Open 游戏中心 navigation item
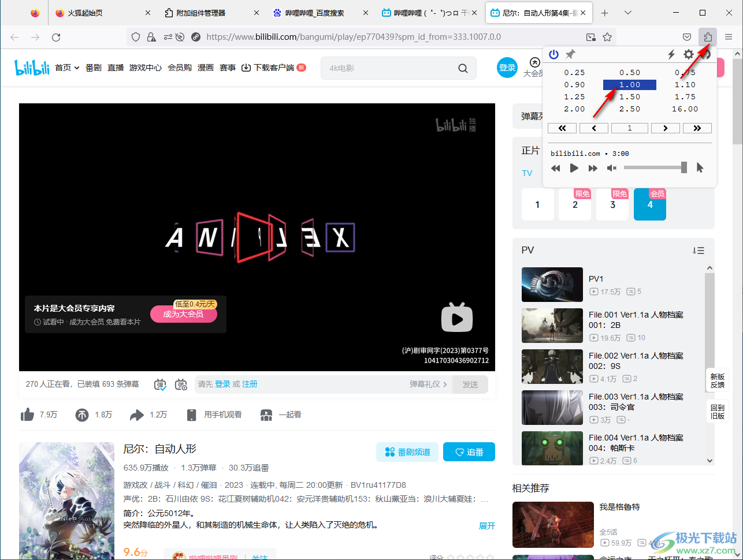This screenshot has height=560, width=743. [x=146, y=68]
